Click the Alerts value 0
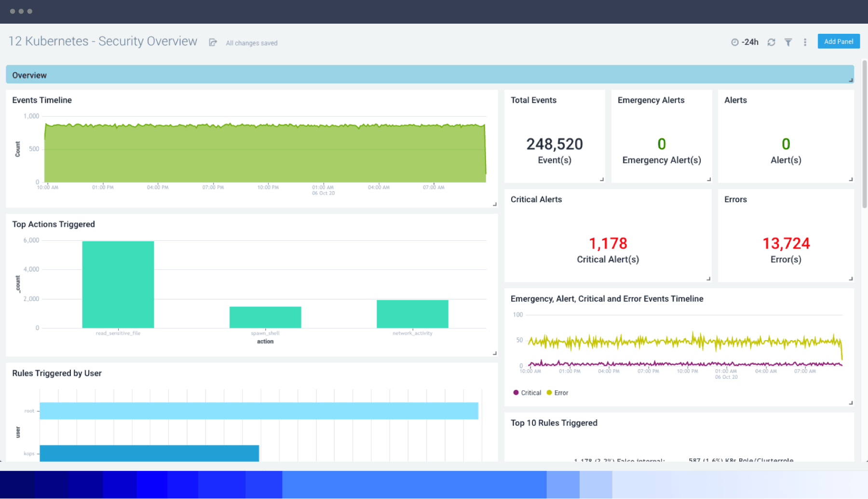Screen dimensions: 868x499 pyautogui.click(x=786, y=144)
